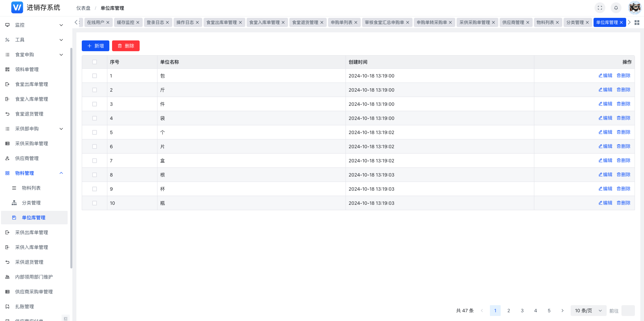Click the sidebar vertical scrollbar
Screen dimensions: 644x321
pyautogui.click(x=71, y=158)
